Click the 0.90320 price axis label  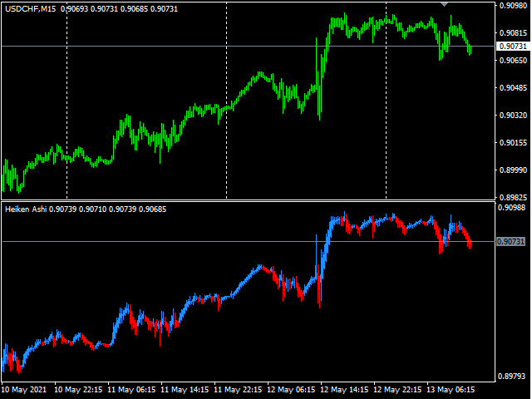[x=512, y=116]
